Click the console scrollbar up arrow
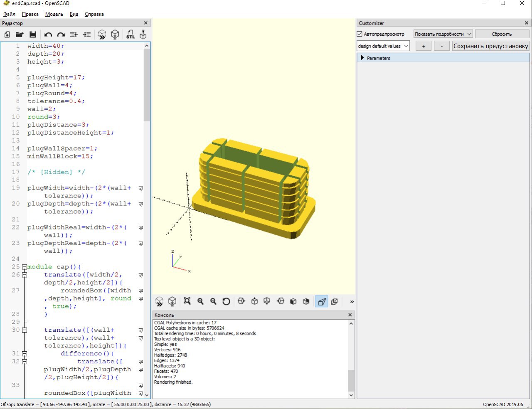Image resolution: width=532 pixels, height=409 pixels. pos(351,323)
